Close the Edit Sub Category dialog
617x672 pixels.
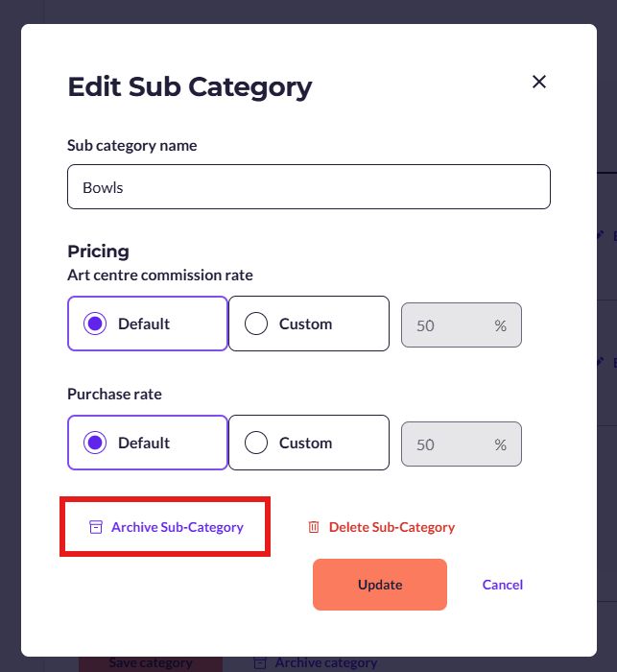(539, 82)
